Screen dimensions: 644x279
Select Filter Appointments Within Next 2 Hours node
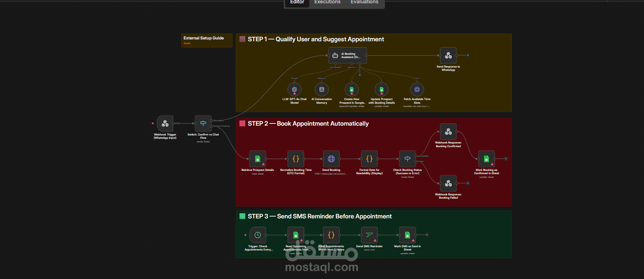[x=331, y=235]
